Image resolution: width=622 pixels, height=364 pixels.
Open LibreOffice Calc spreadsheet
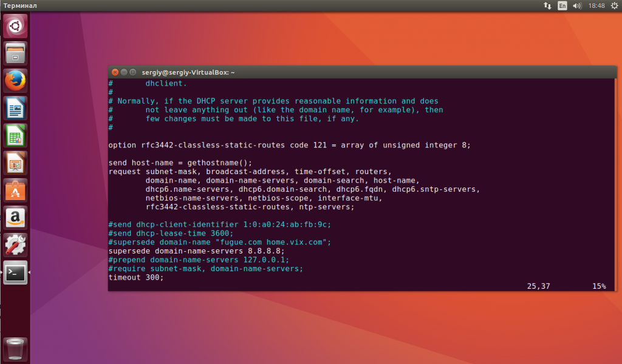(x=15, y=135)
